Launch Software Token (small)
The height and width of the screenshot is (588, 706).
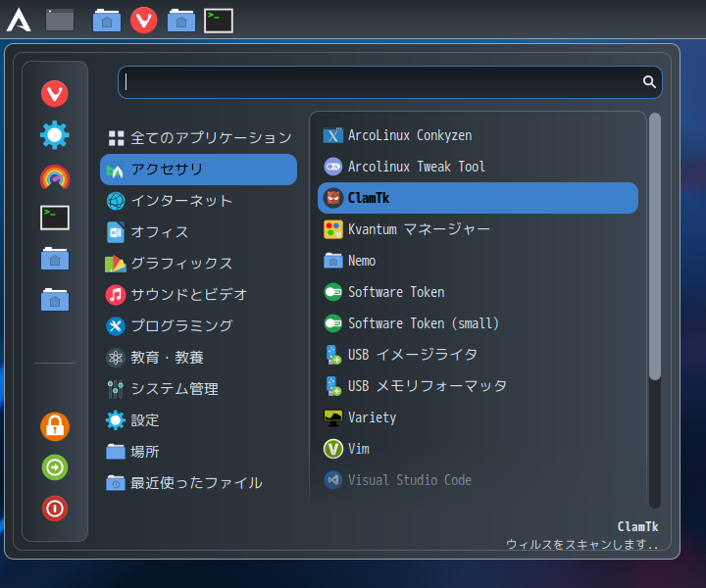pos(478,323)
